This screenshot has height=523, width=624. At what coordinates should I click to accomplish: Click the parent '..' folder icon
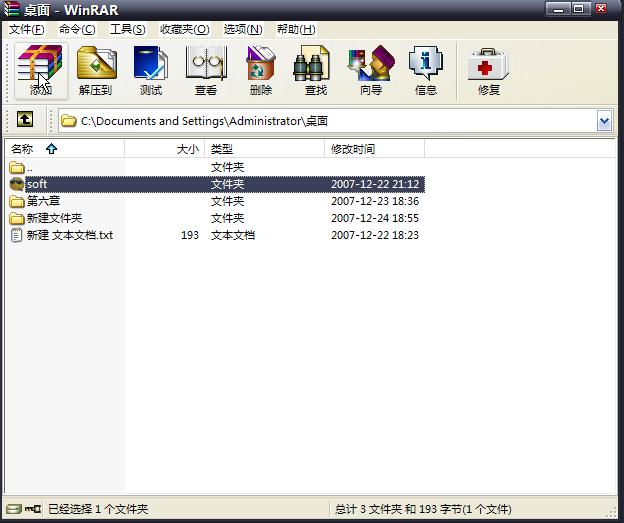click(17, 167)
